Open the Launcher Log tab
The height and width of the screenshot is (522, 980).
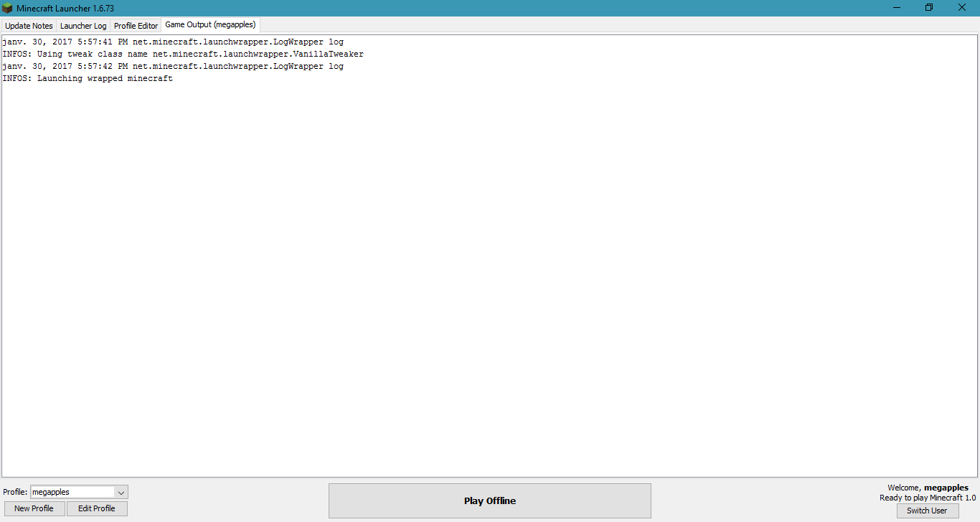coord(83,26)
